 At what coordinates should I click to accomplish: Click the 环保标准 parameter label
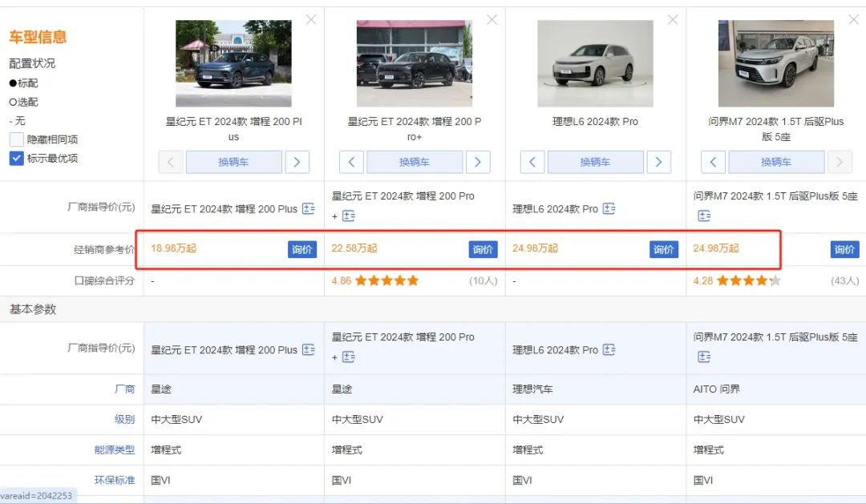point(115,480)
